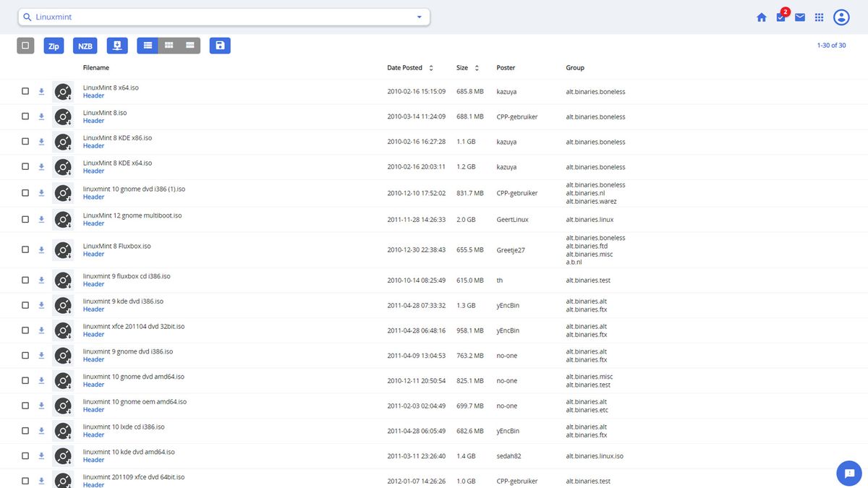Sort results using the Date Posted arrows
868x488 pixels.
[x=431, y=67]
